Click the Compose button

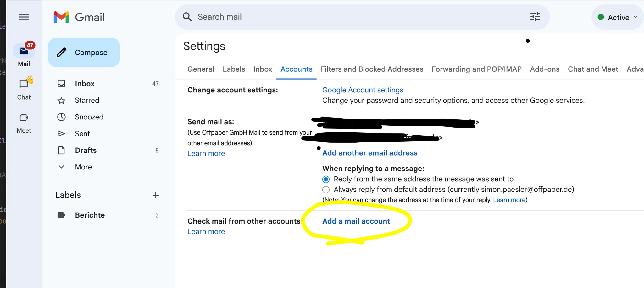point(84,53)
